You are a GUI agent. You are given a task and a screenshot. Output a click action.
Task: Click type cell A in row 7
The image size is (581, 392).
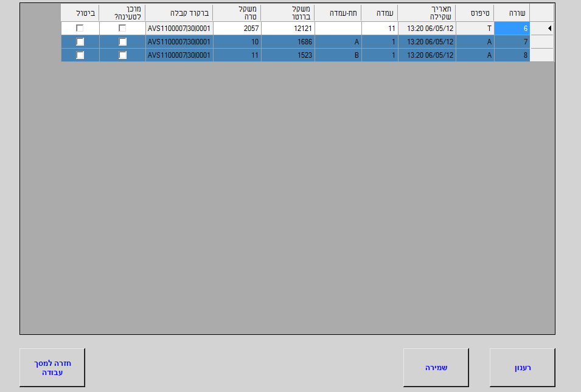click(475, 42)
